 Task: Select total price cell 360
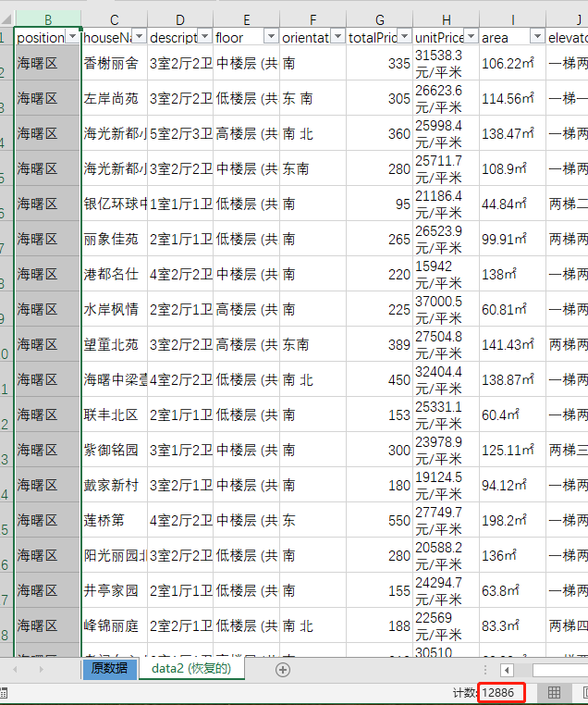click(380, 133)
